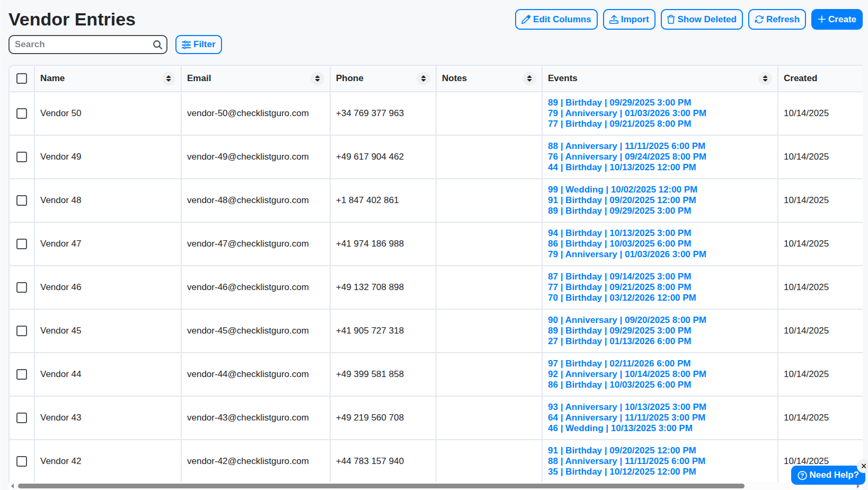Click the magnifying glass search icon
868x490 pixels.
click(x=157, y=45)
